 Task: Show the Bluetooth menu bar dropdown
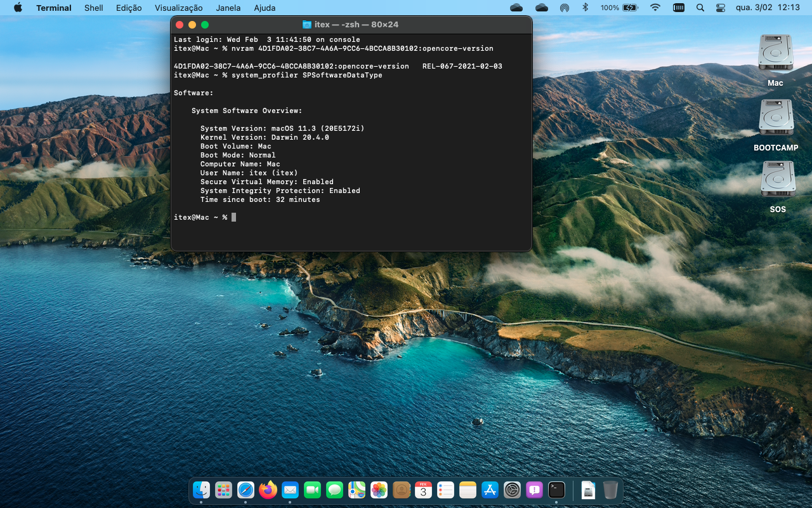(x=586, y=8)
